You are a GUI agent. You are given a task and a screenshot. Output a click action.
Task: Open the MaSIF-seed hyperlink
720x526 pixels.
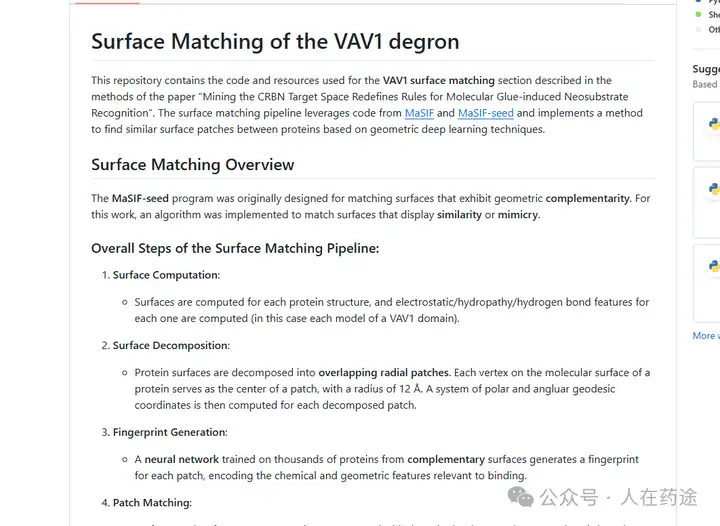coord(486,113)
